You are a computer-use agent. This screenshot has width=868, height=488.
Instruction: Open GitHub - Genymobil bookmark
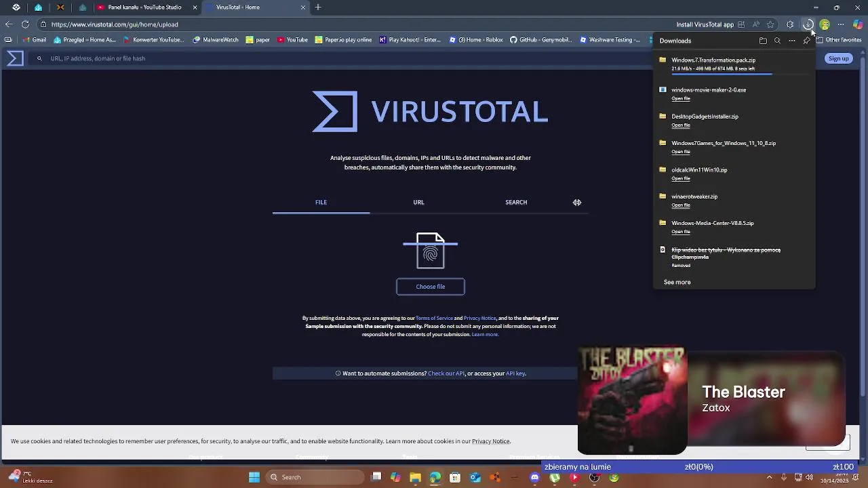pos(540,40)
